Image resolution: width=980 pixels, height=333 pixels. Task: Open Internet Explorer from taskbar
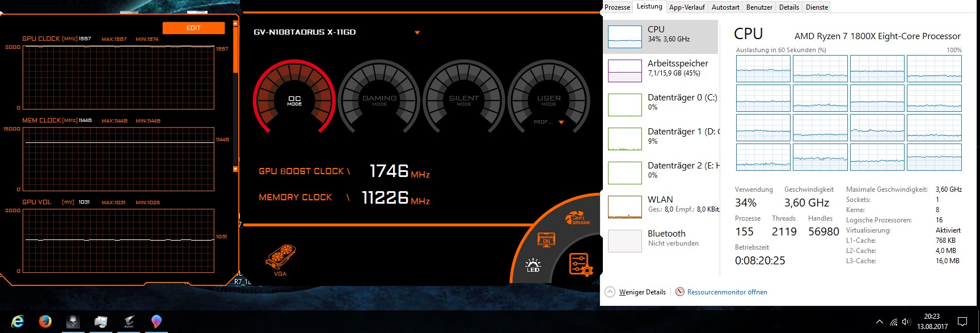point(18,322)
